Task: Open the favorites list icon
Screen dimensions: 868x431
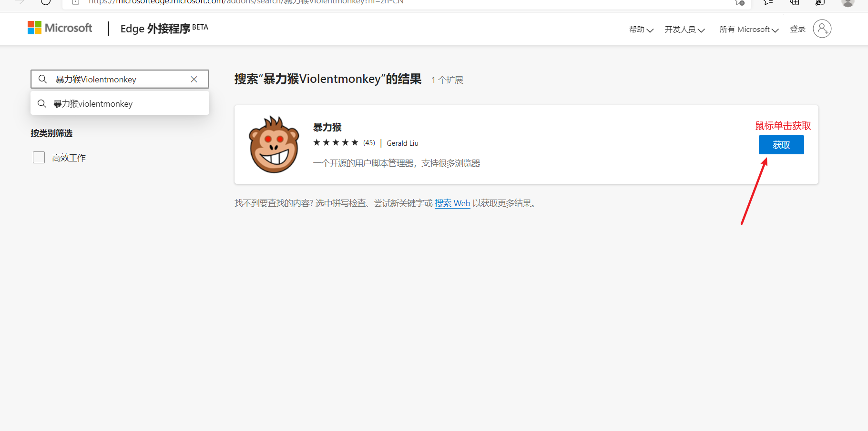Action: 768,2
